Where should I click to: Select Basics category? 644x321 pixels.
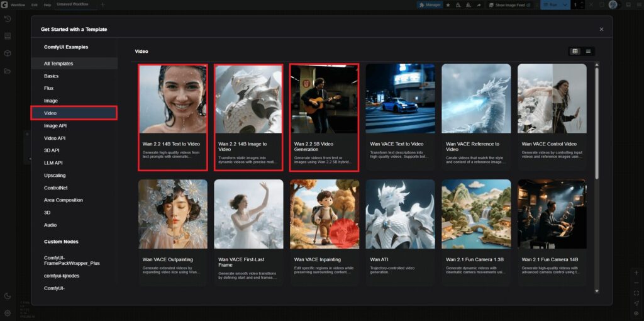coord(74,76)
